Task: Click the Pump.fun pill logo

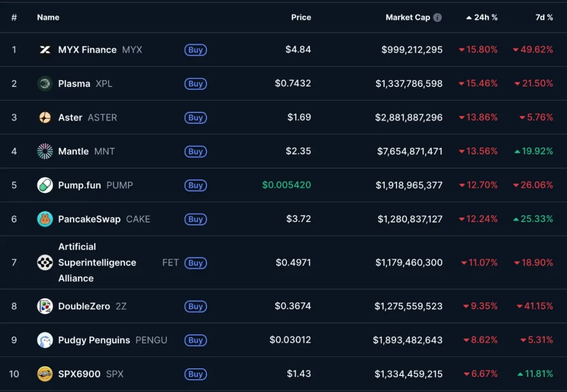Action: 46,185
